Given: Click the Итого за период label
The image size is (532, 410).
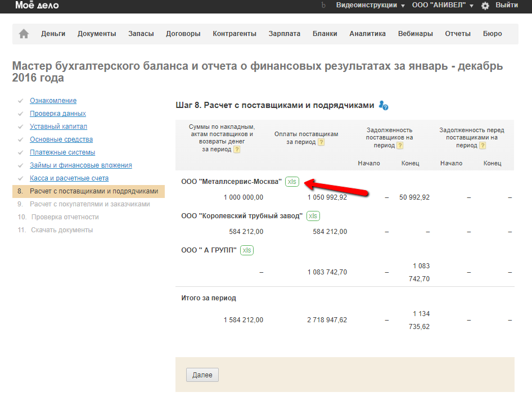Looking at the screenshot, I should click(209, 298).
